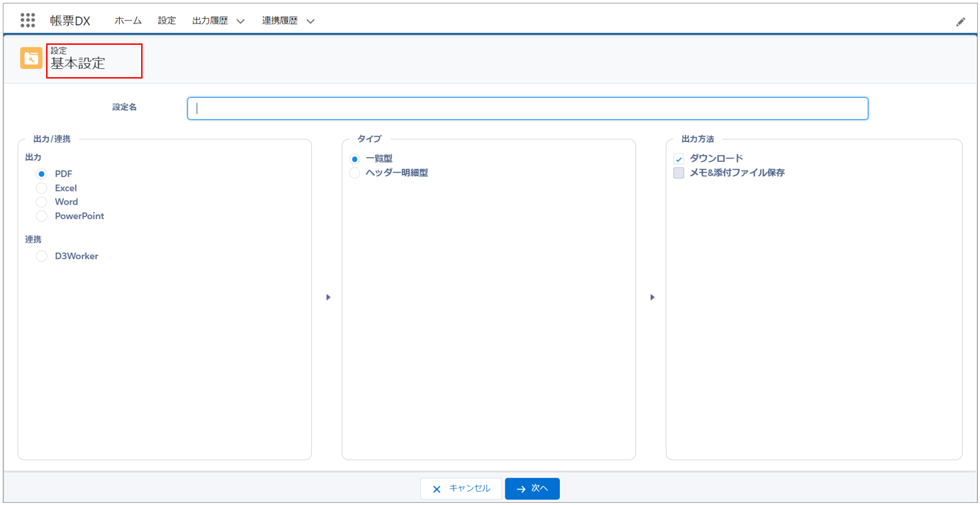This screenshot has height=505, width=980.
Task: Select the PDF output radio button
Action: pyautogui.click(x=41, y=174)
